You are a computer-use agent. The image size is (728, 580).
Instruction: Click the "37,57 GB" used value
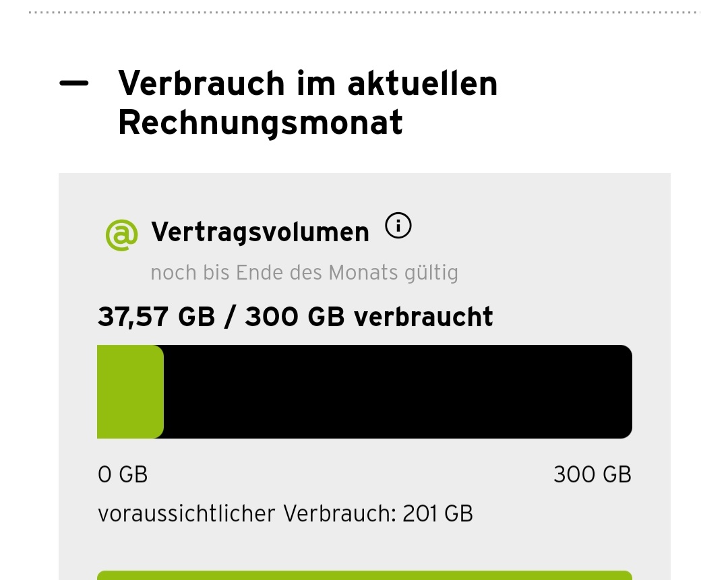point(156,317)
